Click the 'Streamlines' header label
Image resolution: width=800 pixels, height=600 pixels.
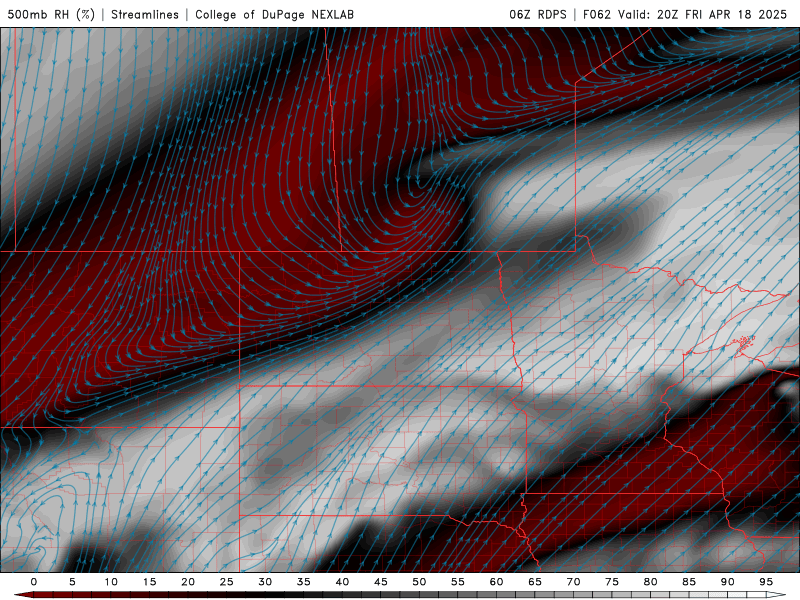(x=145, y=14)
